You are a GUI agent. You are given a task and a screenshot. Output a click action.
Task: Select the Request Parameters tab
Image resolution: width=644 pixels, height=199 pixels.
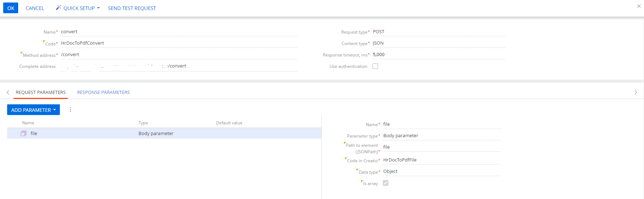[x=41, y=92]
